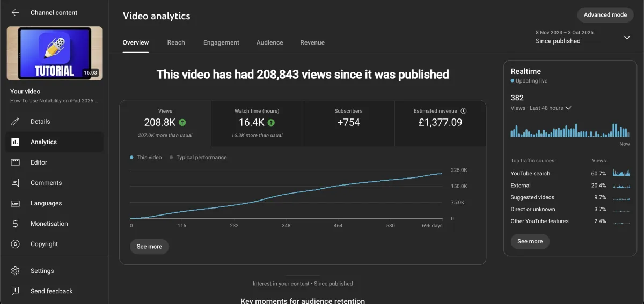Expand the date range dropdown chevron

627,38
